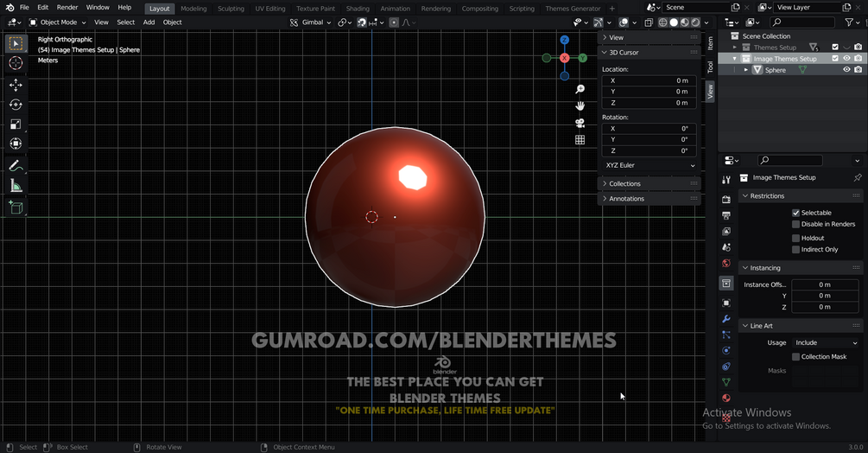Screen dimensions: 868x453
Task: Open the Object properties tab icon
Action: [726, 303]
